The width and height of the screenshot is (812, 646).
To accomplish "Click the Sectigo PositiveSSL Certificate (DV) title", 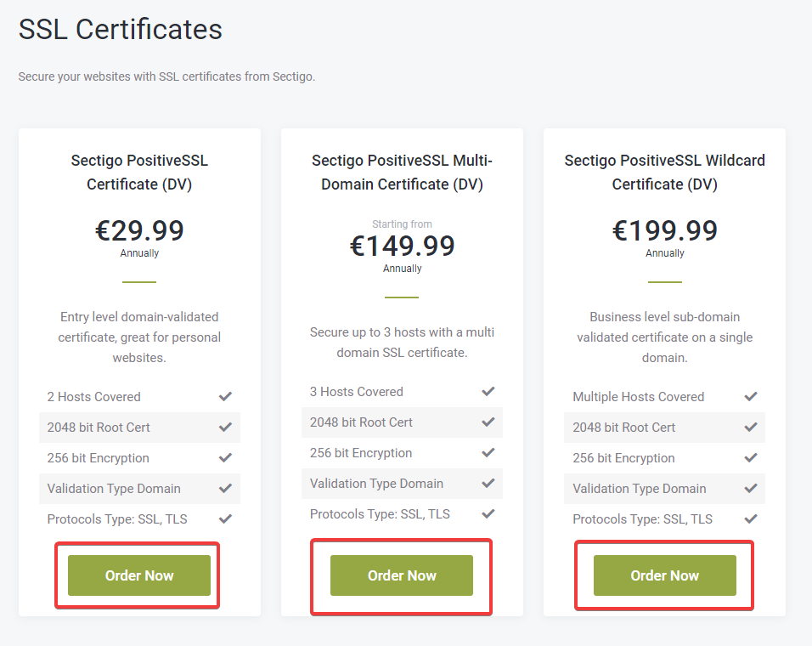I will click(x=139, y=172).
